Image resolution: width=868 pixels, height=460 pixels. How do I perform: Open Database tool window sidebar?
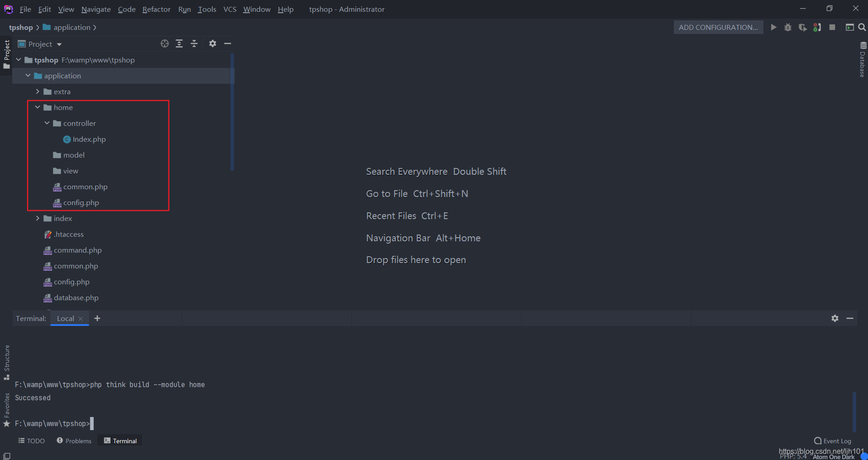click(x=863, y=59)
